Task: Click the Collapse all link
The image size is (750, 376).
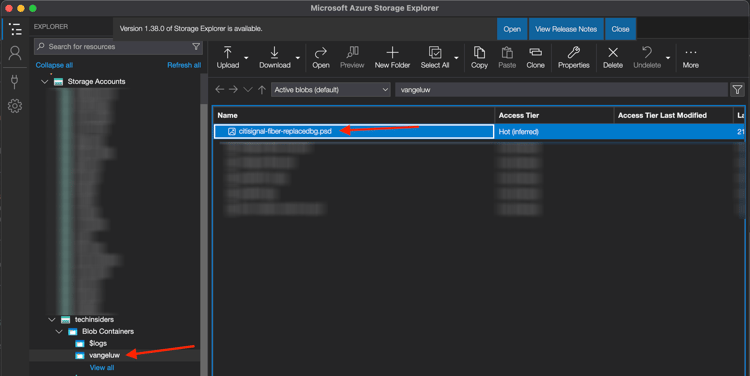Action: click(54, 65)
